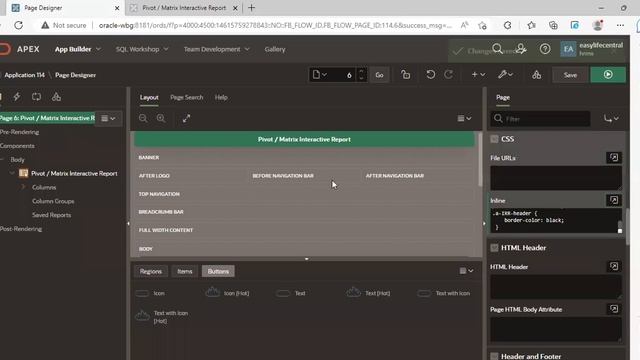Screen dimensions: 640x360
Task: Click the Go button
Action: coord(379,75)
